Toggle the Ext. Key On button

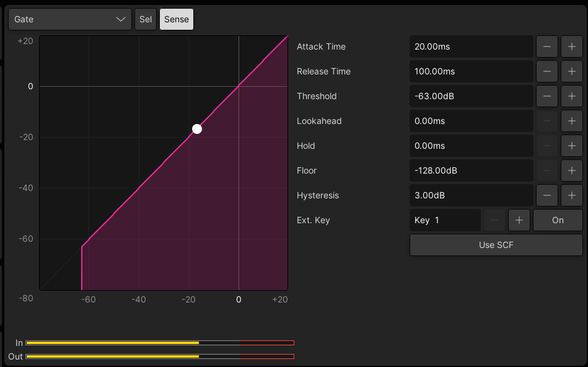coord(558,220)
